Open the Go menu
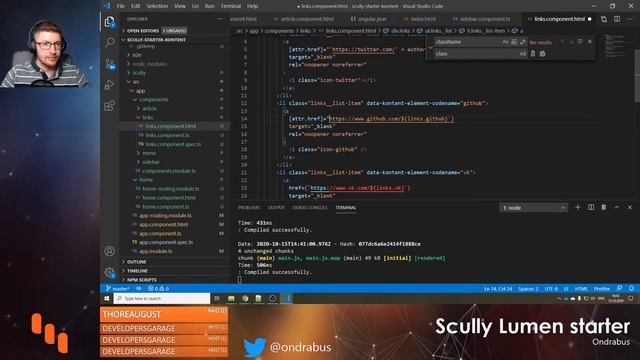The height and width of the screenshot is (360, 640). pyautogui.click(x=195, y=6)
